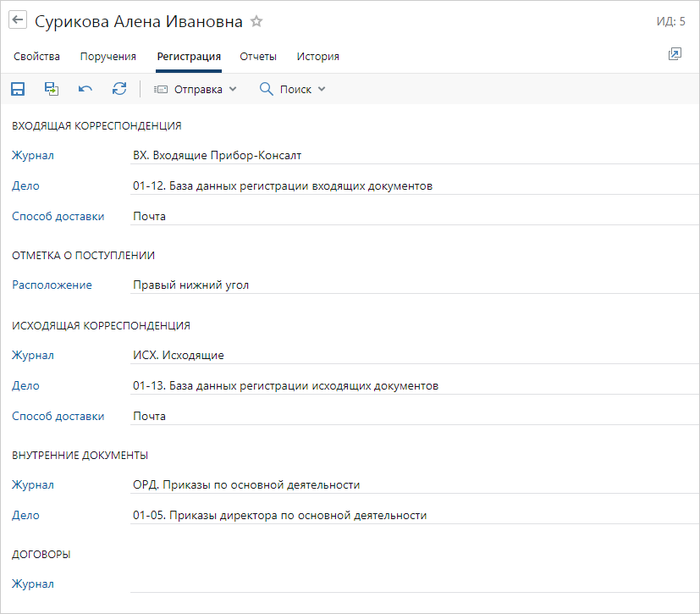Select the ИСХ. Исходящие journal field
This screenshot has height=614, width=700.
click(414, 356)
